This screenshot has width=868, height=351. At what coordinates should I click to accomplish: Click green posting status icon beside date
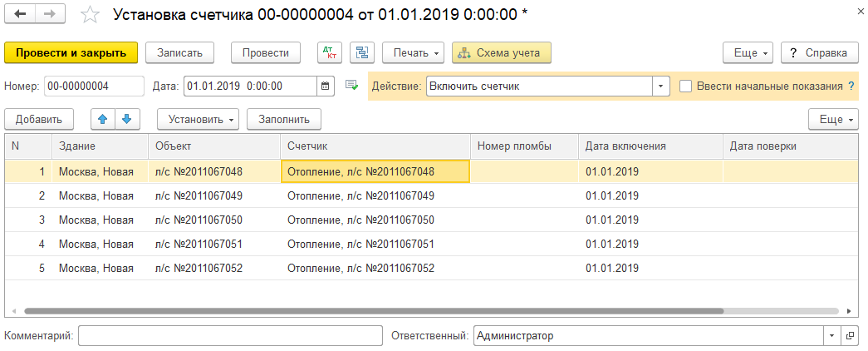pyautogui.click(x=351, y=86)
